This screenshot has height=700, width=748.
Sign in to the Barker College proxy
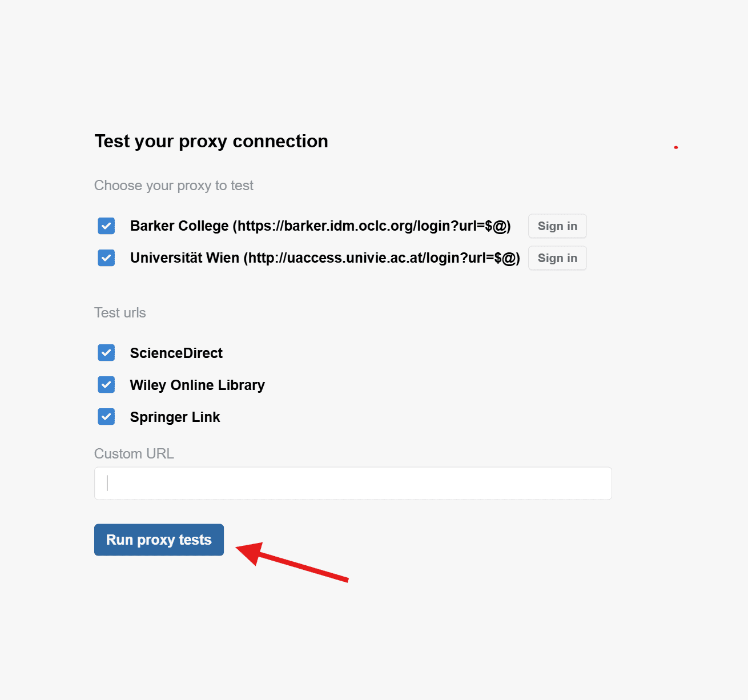[557, 226]
